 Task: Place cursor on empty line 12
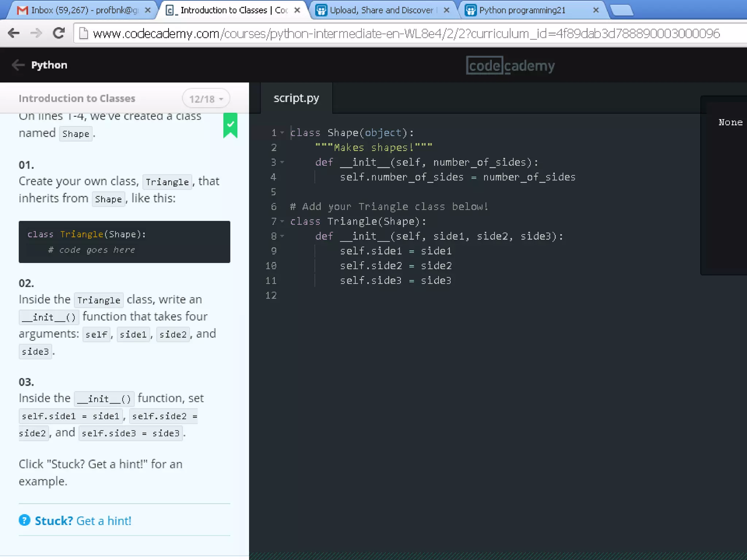click(474, 295)
